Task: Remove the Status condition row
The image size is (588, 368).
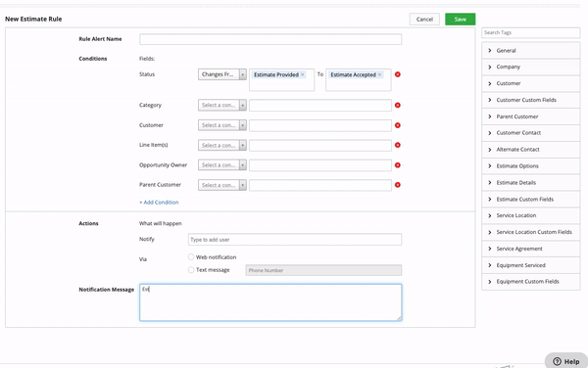Action: 398,74
